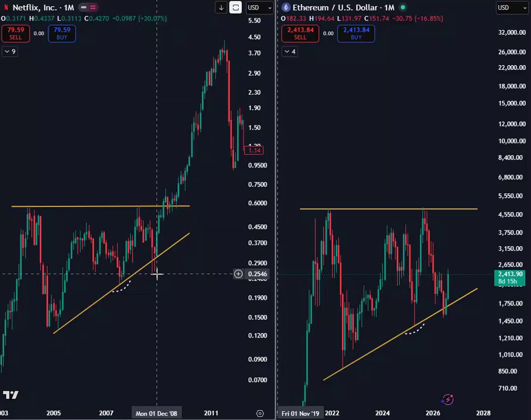Click 2026 on the Ethereum time axis

pos(433,413)
